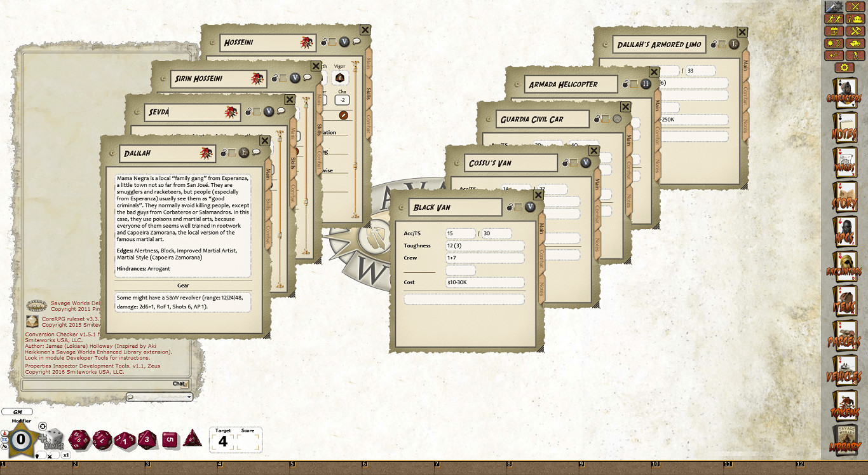Image resolution: width=868 pixels, height=475 pixels.
Task: Open the Library sidebar button
Action: pyautogui.click(x=844, y=440)
